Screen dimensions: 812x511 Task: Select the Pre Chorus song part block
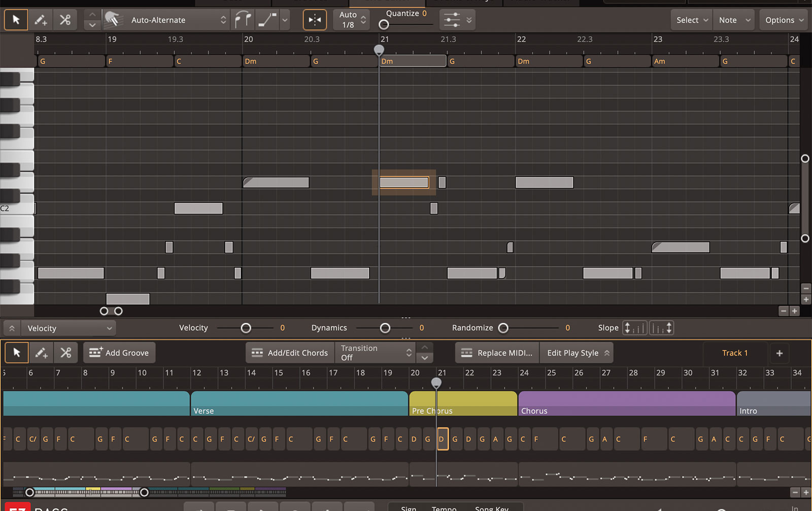[463, 403]
